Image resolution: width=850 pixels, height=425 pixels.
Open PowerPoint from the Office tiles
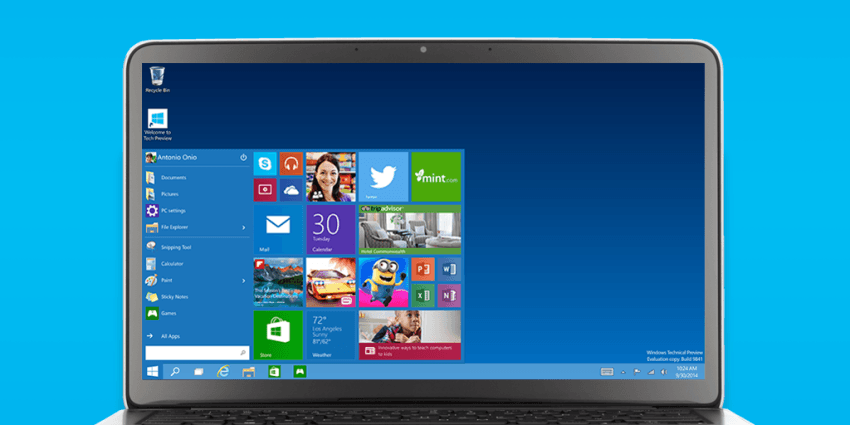click(423, 269)
